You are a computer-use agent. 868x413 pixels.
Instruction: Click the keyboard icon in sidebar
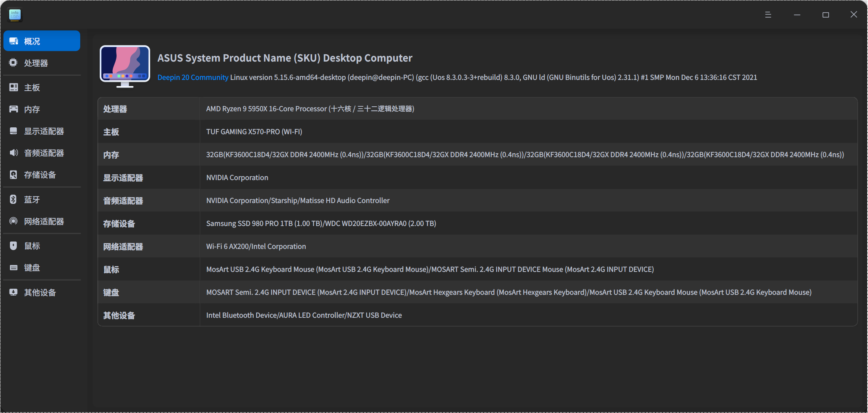(13, 268)
